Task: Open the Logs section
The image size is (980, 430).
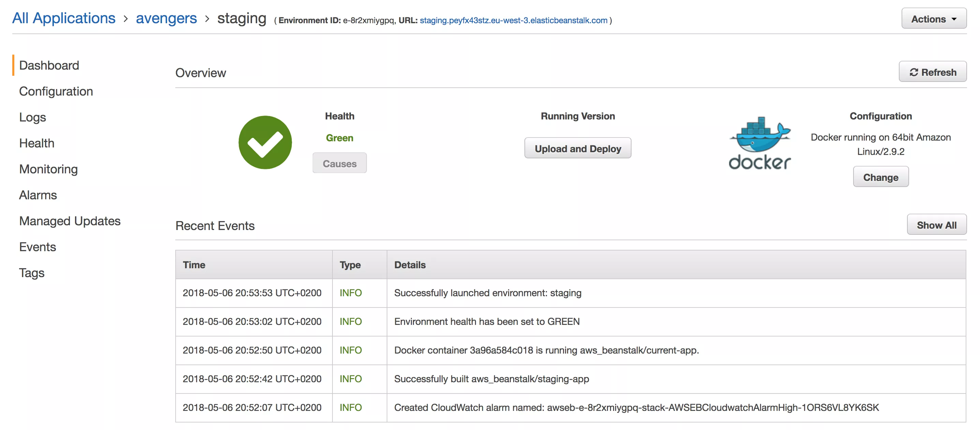Action: pos(32,117)
